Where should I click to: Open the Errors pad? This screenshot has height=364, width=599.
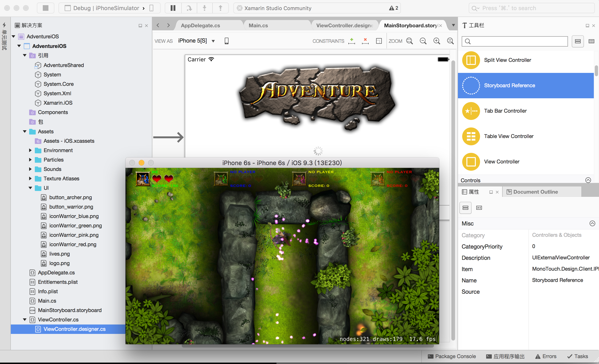coord(546,356)
